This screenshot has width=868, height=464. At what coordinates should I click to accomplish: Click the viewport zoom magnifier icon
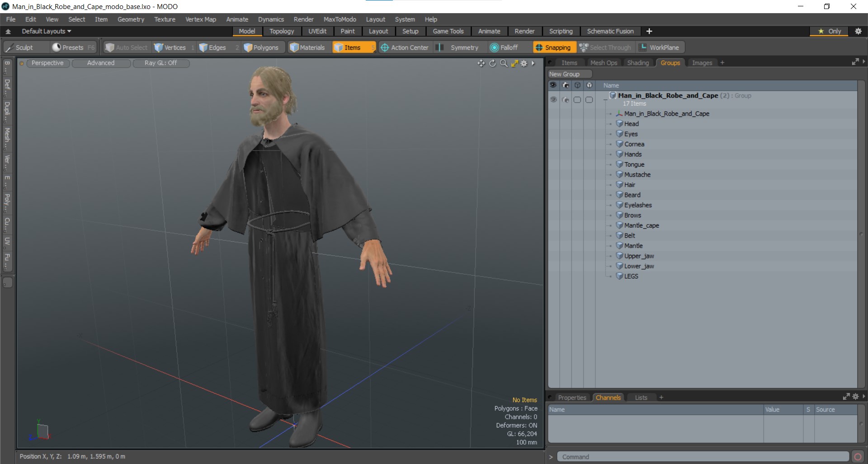[x=504, y=63]
